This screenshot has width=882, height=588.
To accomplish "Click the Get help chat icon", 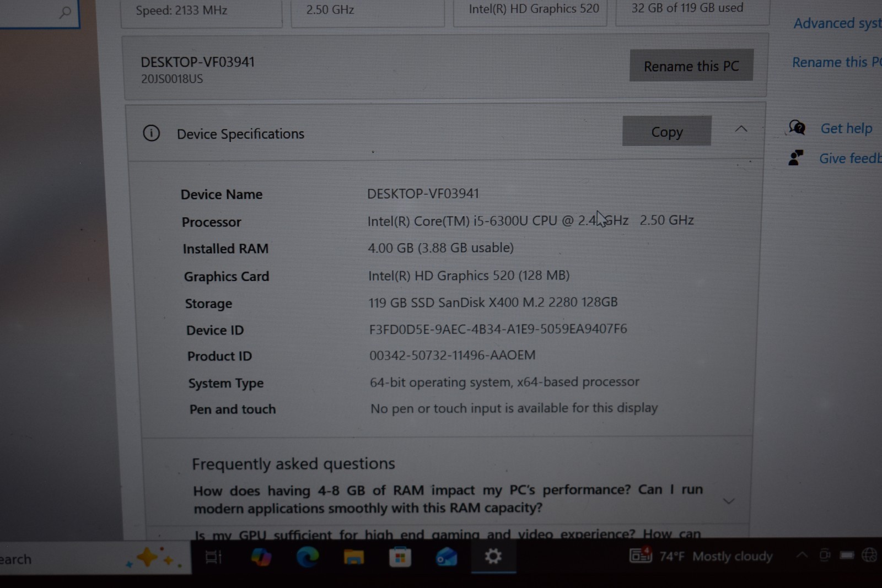I will (x=797, y=127).
